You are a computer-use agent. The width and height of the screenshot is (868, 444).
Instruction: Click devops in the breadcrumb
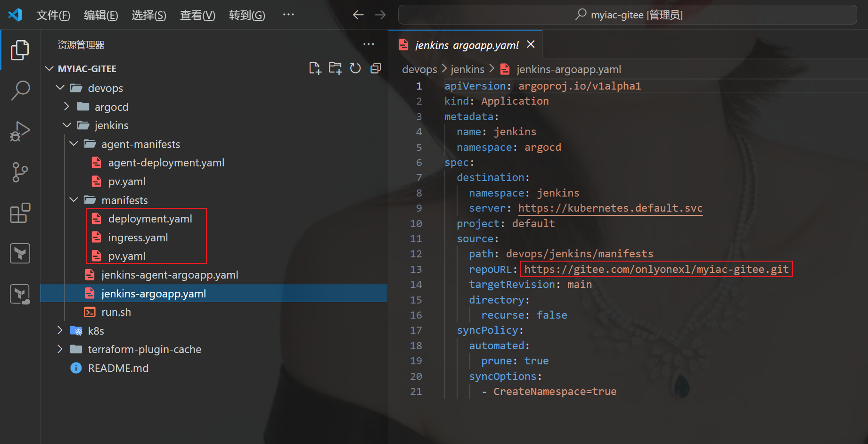point(419,69)
